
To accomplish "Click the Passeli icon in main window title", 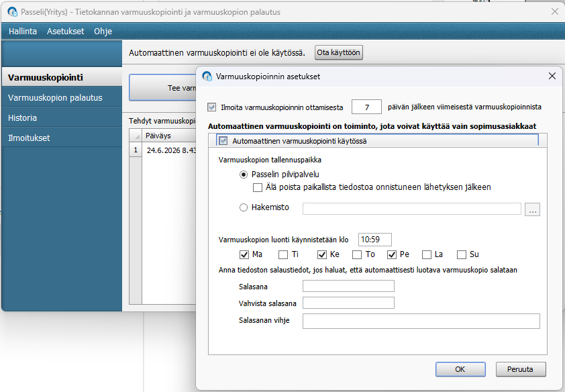I will [x=12, y=12].
